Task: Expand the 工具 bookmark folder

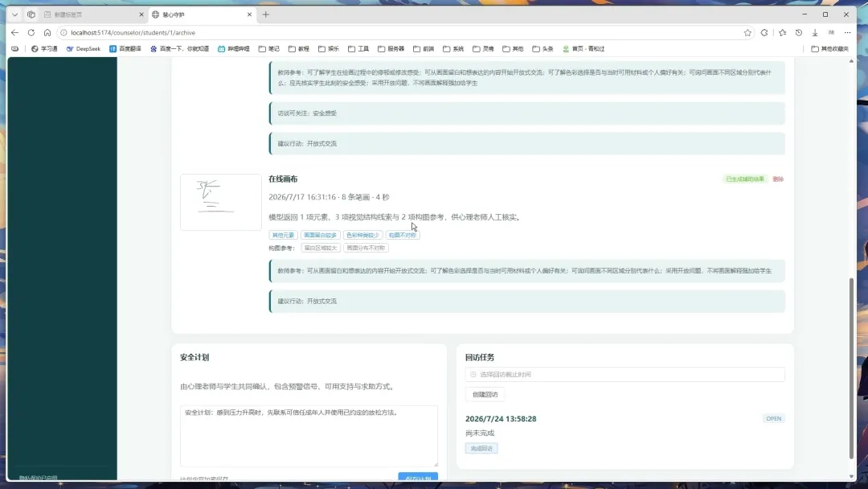Action: [358, 49]
